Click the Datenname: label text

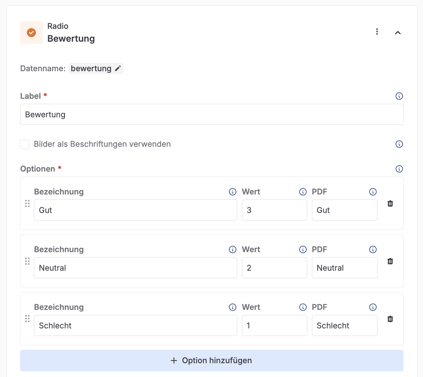tap(43, 69)
